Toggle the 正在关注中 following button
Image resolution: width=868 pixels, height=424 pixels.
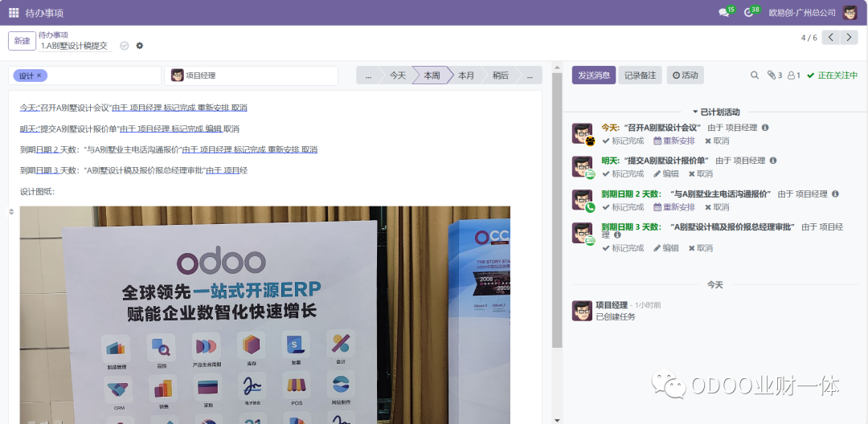tap(832, 75)
